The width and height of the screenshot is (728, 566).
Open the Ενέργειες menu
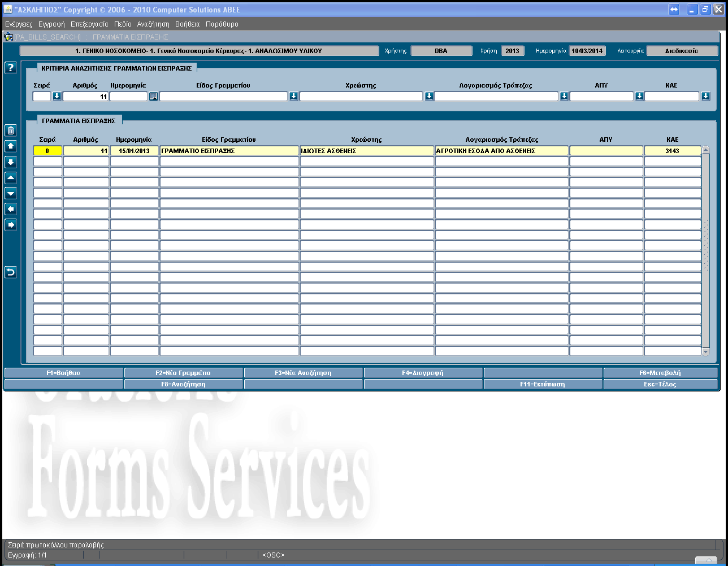coord(19,24)
